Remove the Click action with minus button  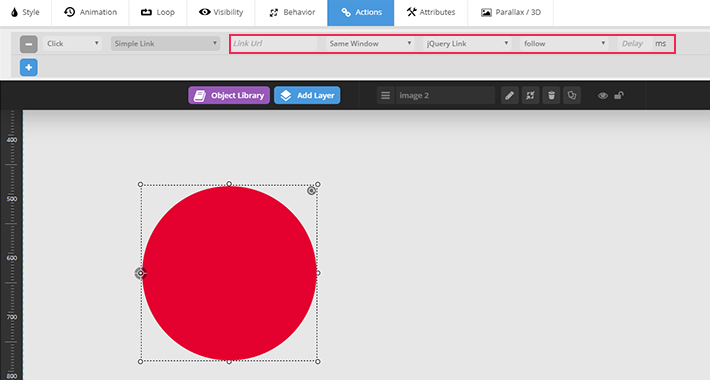tap(29, 44)
